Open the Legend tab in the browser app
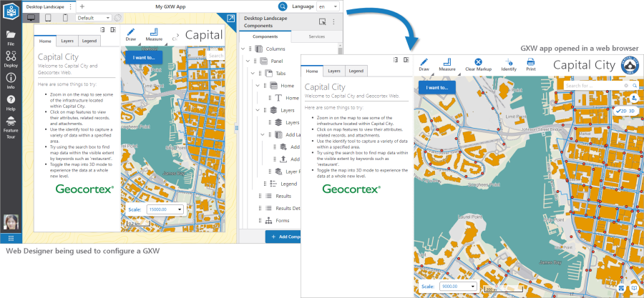The width and height of the screenshot is (644, 298). 356,71
